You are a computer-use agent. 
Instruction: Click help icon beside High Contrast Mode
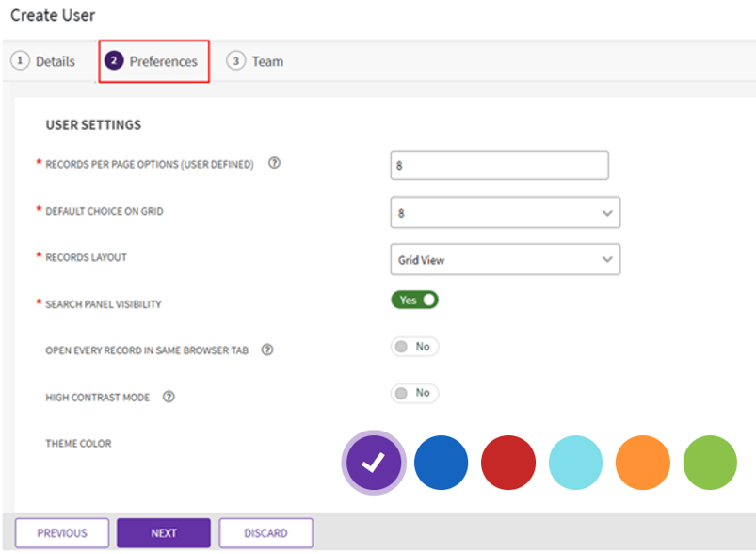(169, 397)
